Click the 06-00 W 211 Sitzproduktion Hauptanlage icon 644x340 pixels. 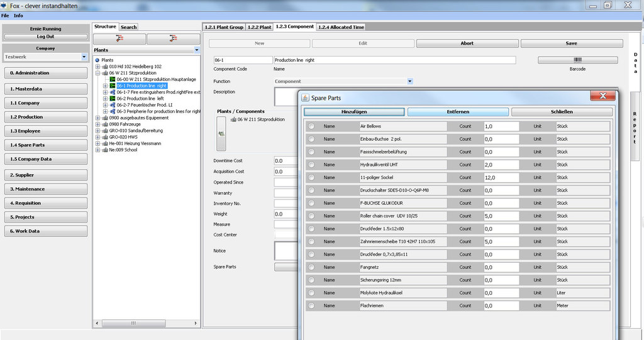coord(113,79)
